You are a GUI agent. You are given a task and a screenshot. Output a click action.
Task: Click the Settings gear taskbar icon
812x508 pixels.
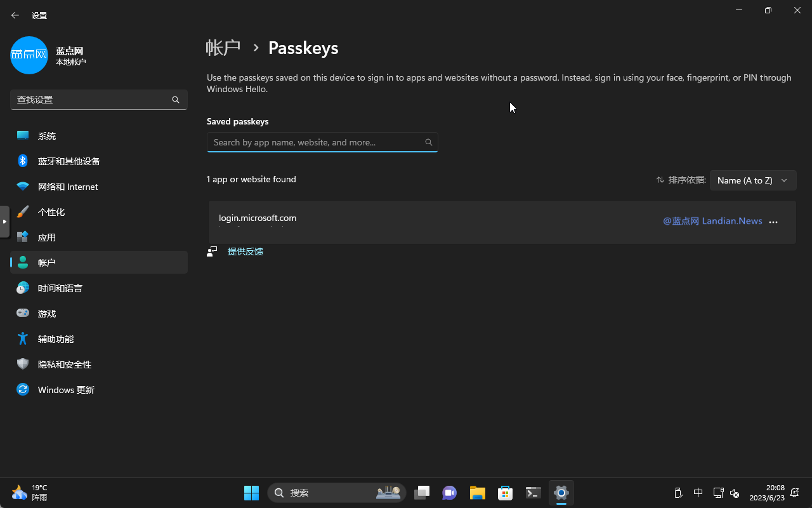pyautogui.click(x=561, y=493)
